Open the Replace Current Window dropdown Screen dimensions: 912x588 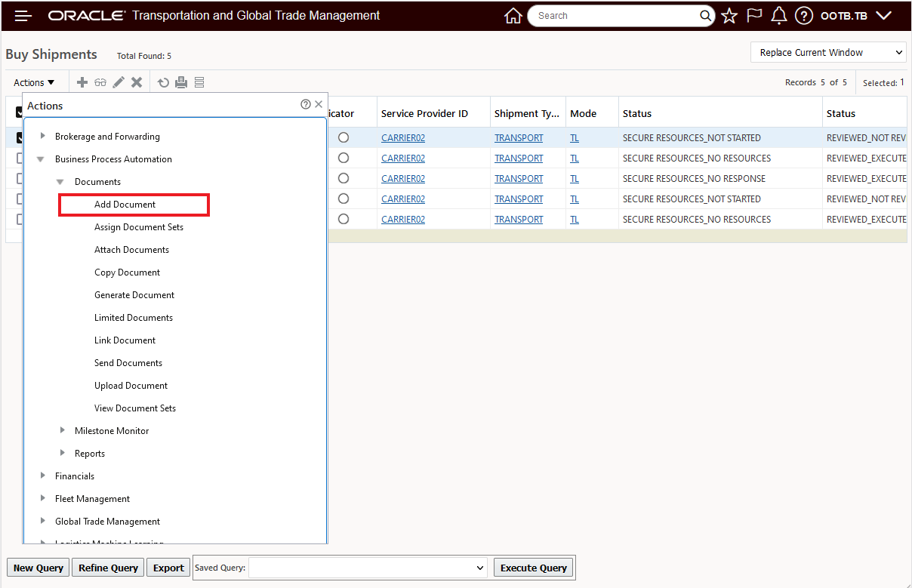[828, 52]
